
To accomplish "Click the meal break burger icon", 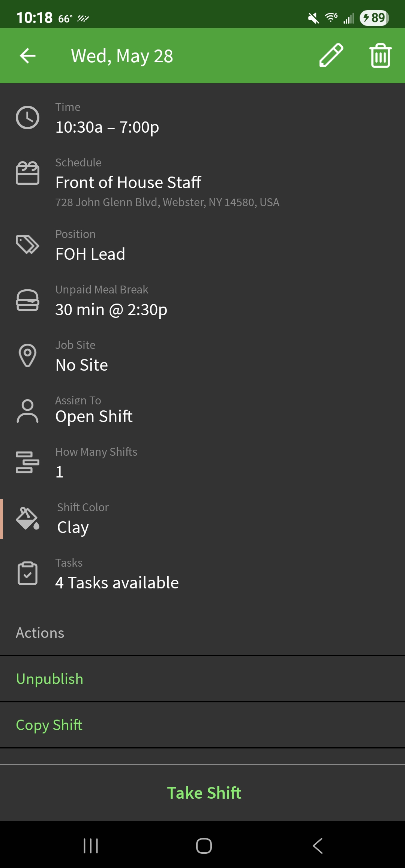I will [x=27, y=300].
